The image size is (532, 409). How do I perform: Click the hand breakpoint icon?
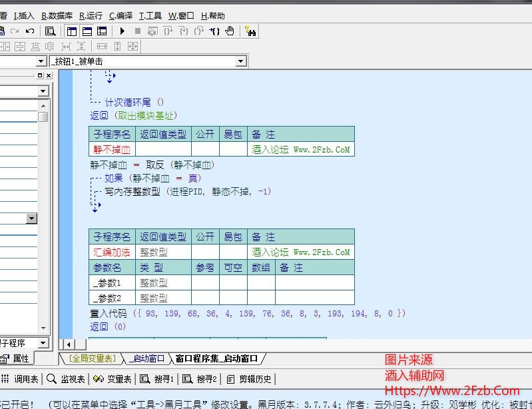point(230,31)
